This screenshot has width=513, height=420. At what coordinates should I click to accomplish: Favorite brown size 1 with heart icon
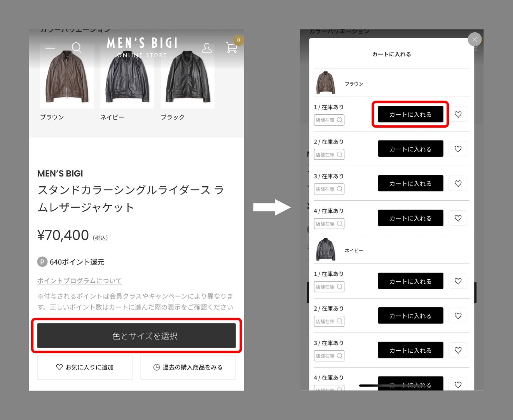point(458,114)
